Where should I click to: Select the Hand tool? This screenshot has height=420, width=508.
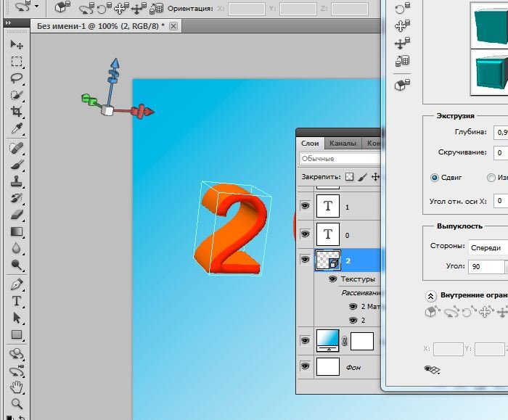click(16, 387)
